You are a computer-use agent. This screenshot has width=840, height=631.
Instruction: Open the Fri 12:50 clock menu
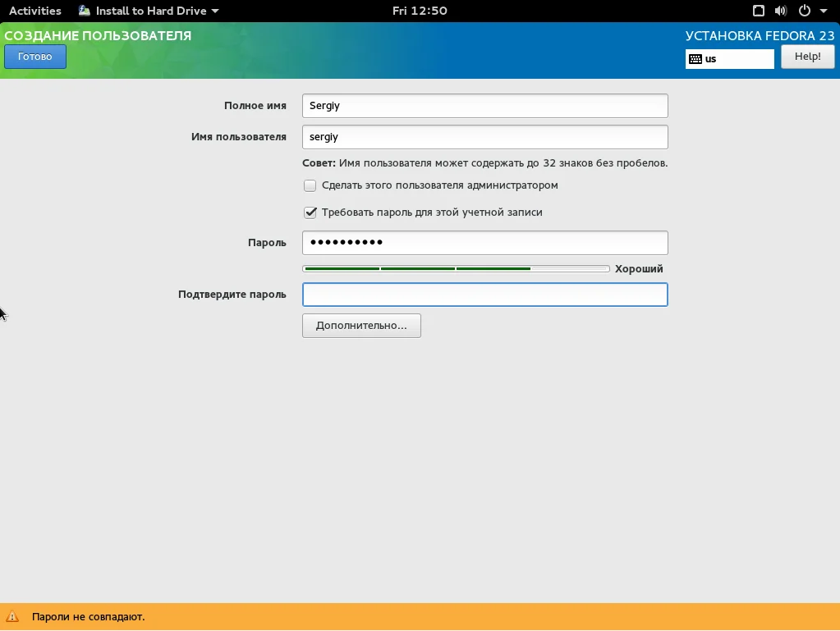click(420, 11)
